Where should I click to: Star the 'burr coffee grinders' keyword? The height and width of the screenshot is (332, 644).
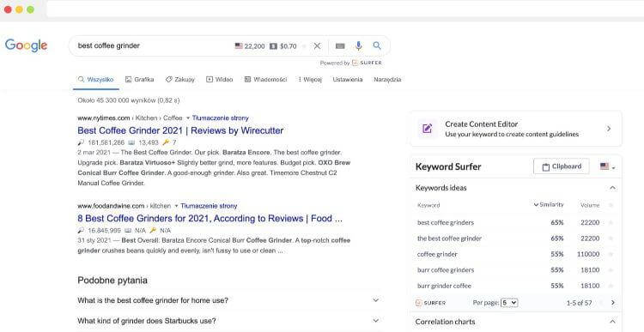611,270
